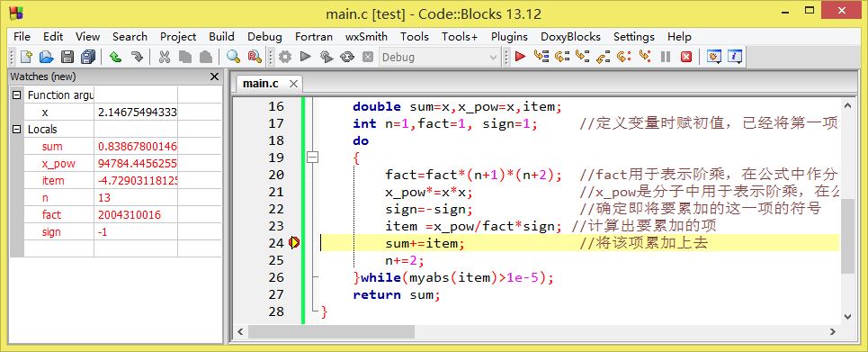Open the File menu

tap(22, 37)
